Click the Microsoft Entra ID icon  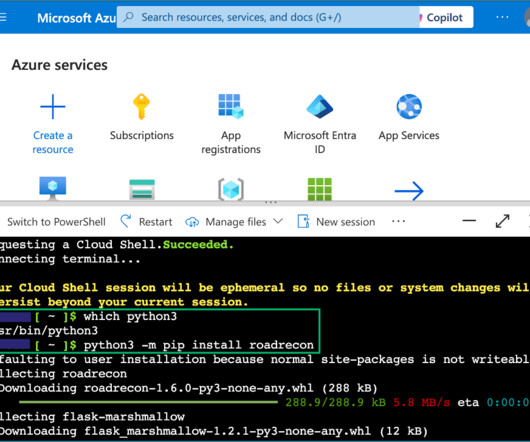click(x=320, y=107)
